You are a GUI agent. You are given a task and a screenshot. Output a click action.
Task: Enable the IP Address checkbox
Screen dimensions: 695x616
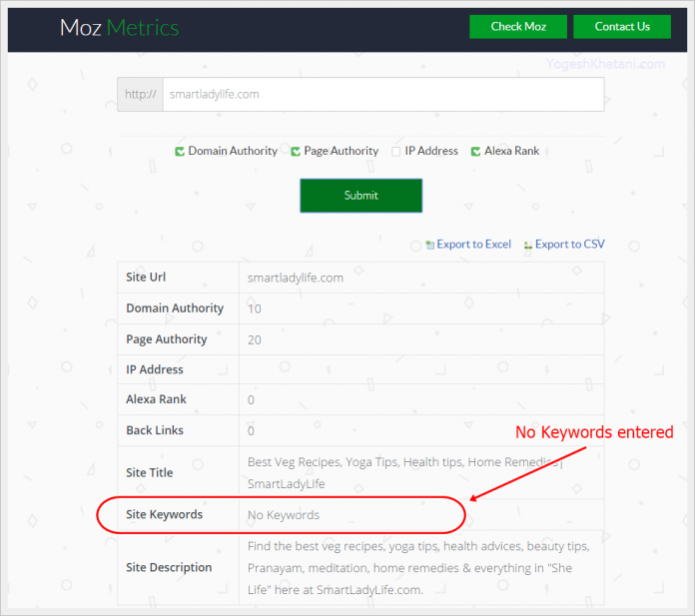396,152
